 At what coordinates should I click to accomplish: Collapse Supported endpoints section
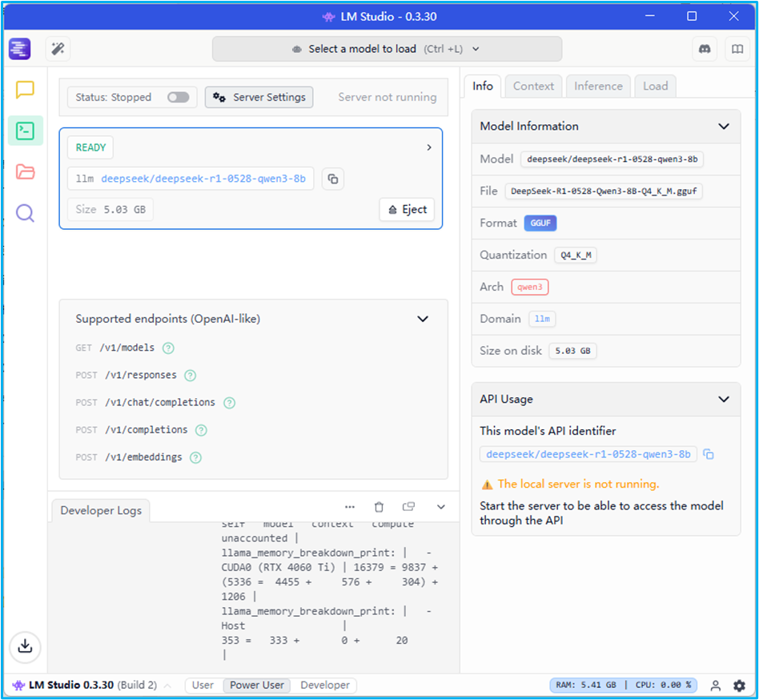[x=423, y=319]
